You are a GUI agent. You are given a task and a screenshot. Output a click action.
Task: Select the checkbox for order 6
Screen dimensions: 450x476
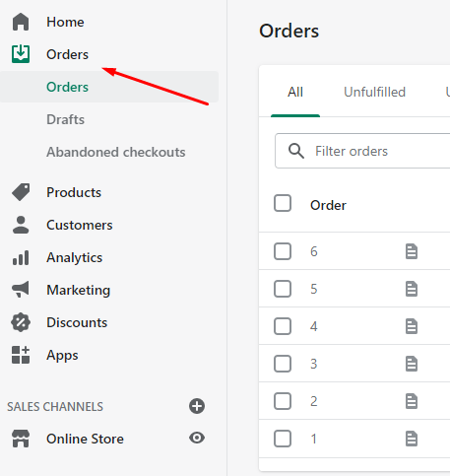tap(283, 251)
